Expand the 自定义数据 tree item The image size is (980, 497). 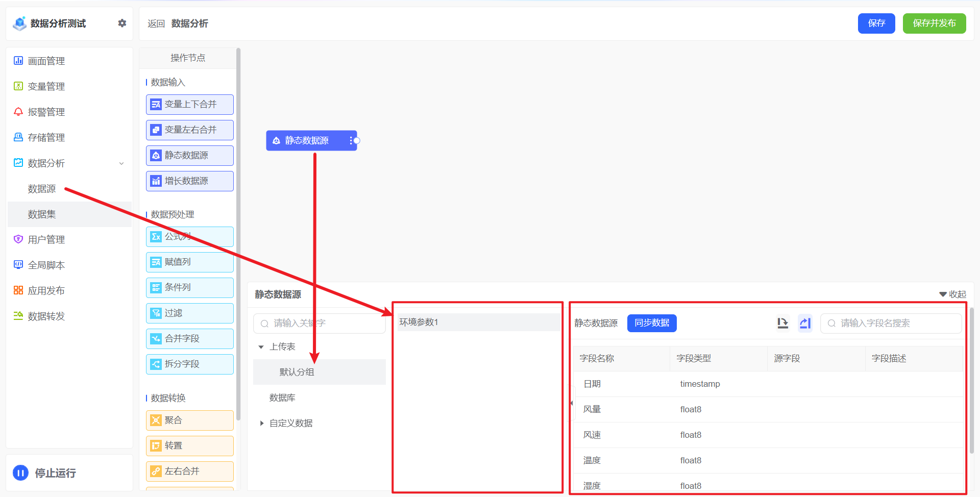pos(262,423)
